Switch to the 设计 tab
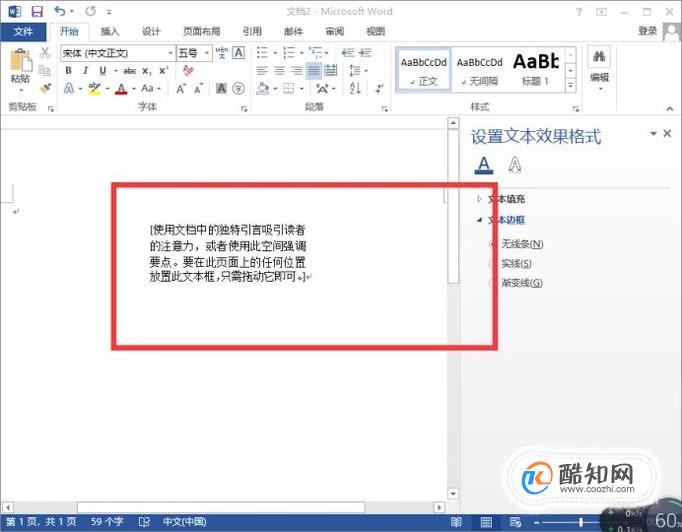This screenshot has width=682, height=532. point(151,31)
